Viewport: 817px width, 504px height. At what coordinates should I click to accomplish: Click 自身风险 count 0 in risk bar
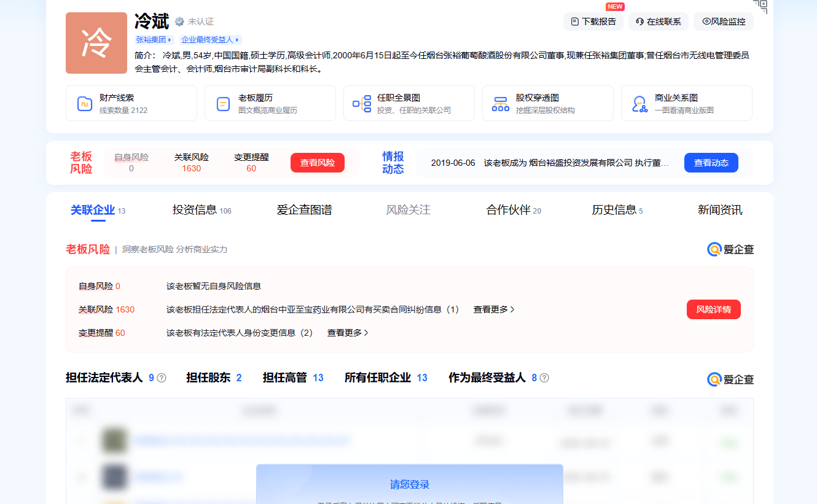pos(131,163)
